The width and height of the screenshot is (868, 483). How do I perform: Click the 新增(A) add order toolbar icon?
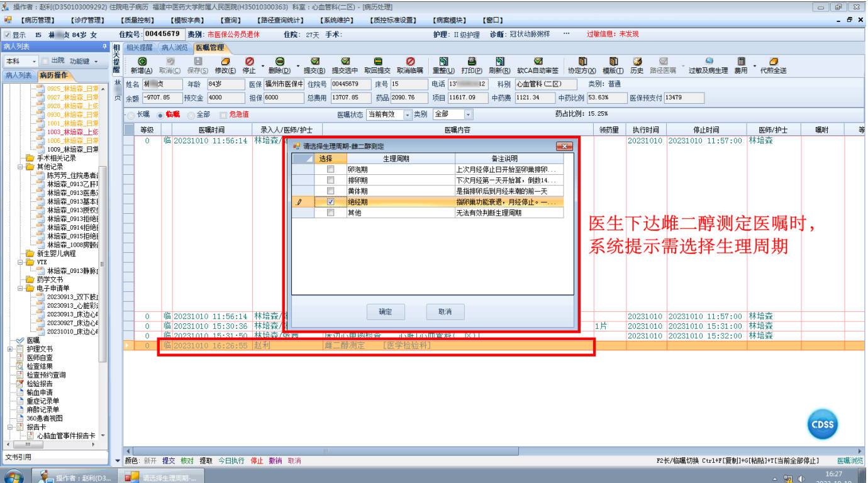click(142, 62)
